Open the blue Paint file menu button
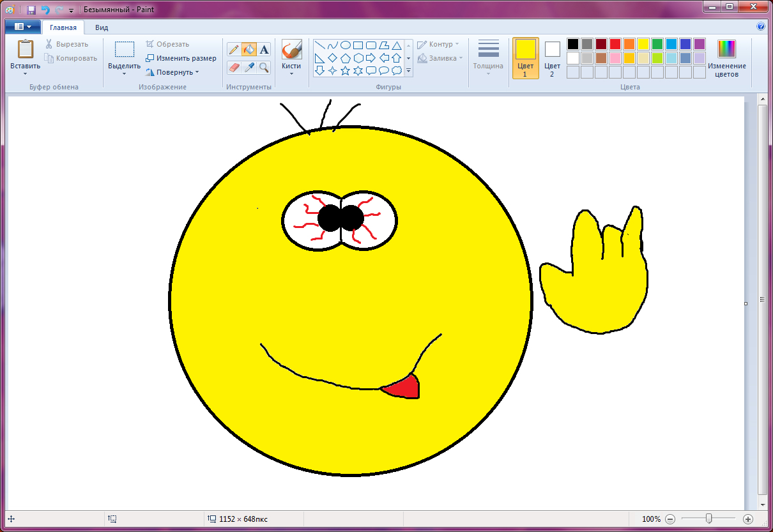This screenshot has width=773, height=532. (x=22, y=27)
